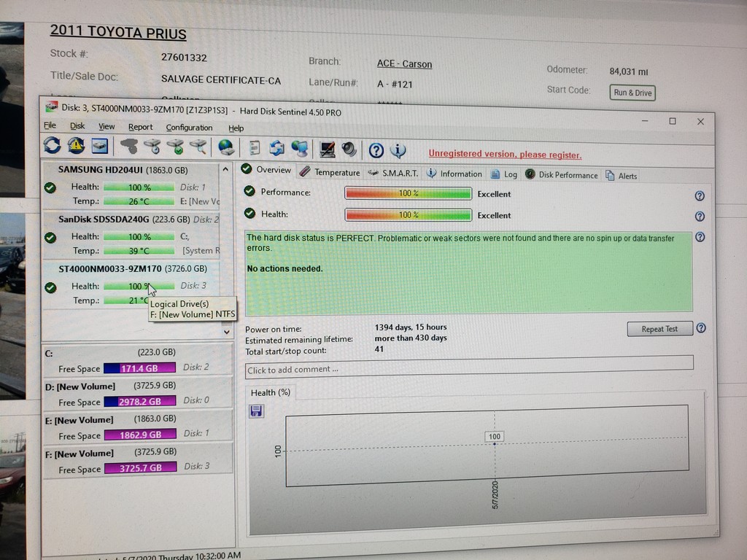This screenshot has width=747, height=560.
Task: Click the 'more than 430 days' lifetime value
Action: tap(411, 338)
